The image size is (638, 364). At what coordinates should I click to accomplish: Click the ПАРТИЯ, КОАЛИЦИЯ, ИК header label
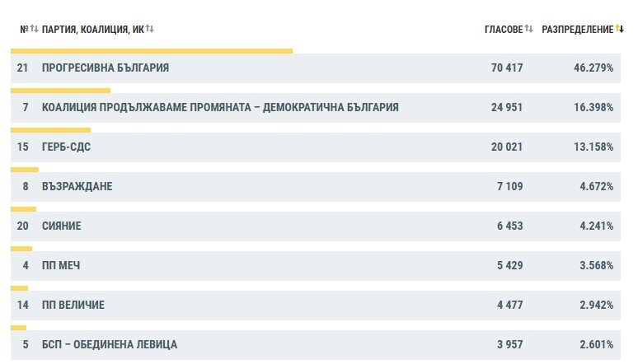(93, 30)
